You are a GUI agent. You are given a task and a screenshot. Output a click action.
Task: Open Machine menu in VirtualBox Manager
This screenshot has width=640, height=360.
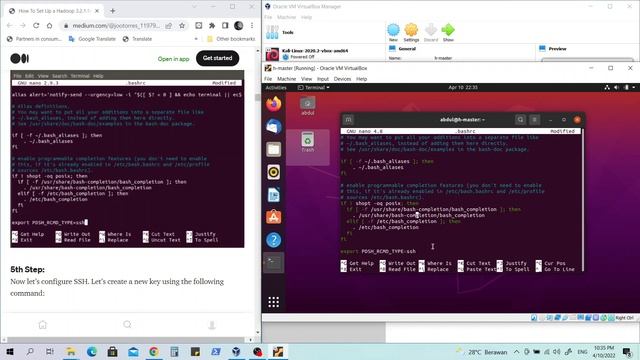pos(287,17)
